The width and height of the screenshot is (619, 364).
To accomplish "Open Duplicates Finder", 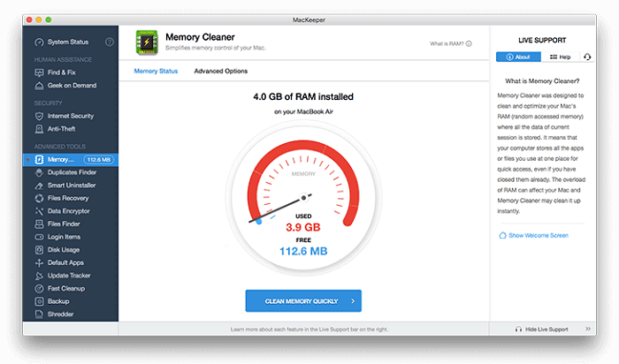I will [x=65, y=172].
